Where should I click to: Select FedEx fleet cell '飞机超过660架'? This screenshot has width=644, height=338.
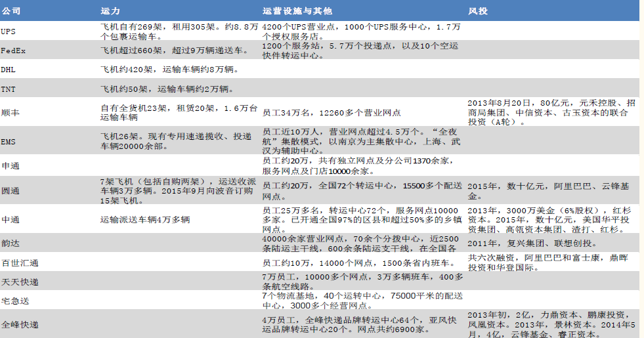(x=175, y=51)
